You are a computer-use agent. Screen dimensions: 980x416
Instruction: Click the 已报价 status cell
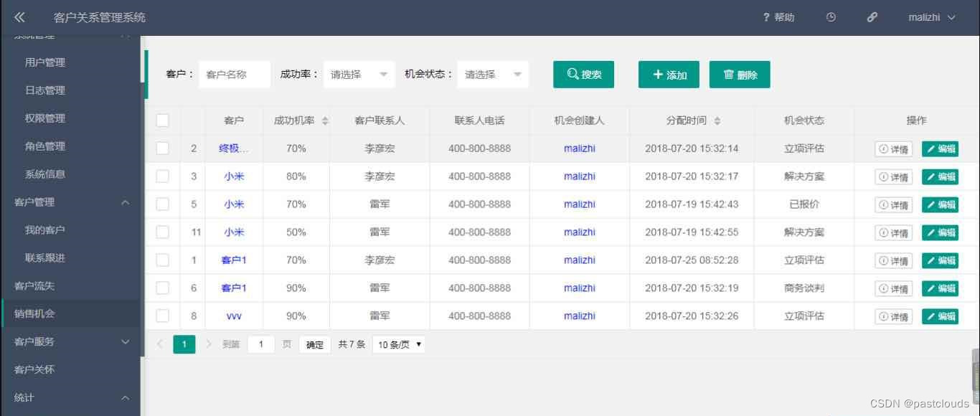tap(804, 204)
